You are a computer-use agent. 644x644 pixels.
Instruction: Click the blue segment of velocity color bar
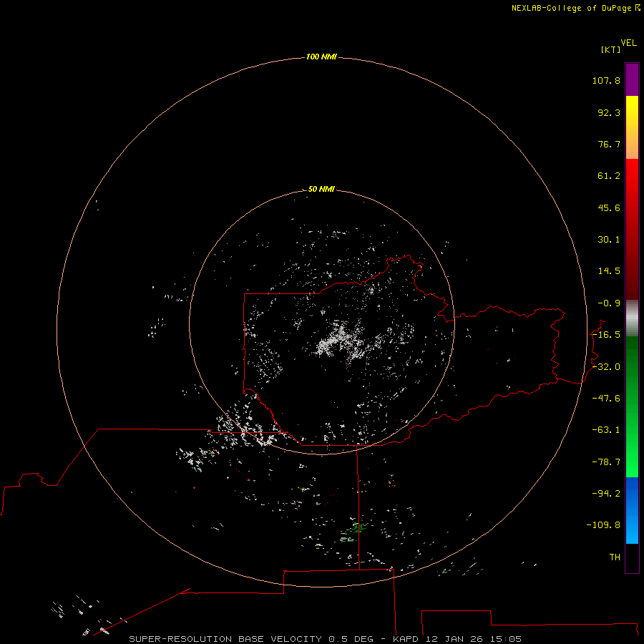pyautogui.click(x=632, y=510)
